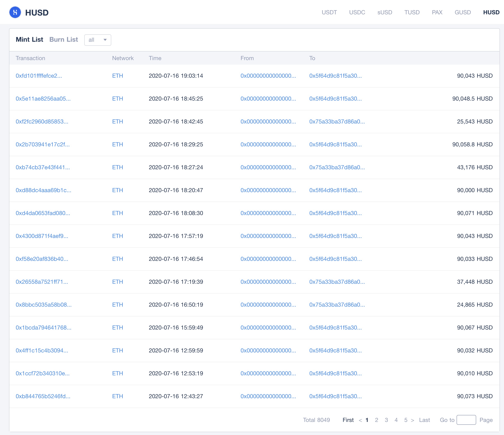This screenshot has height=435, width=504.
Task: Click the HUSD logo icon
Action: pyautogui.click(x=15, y=12)
